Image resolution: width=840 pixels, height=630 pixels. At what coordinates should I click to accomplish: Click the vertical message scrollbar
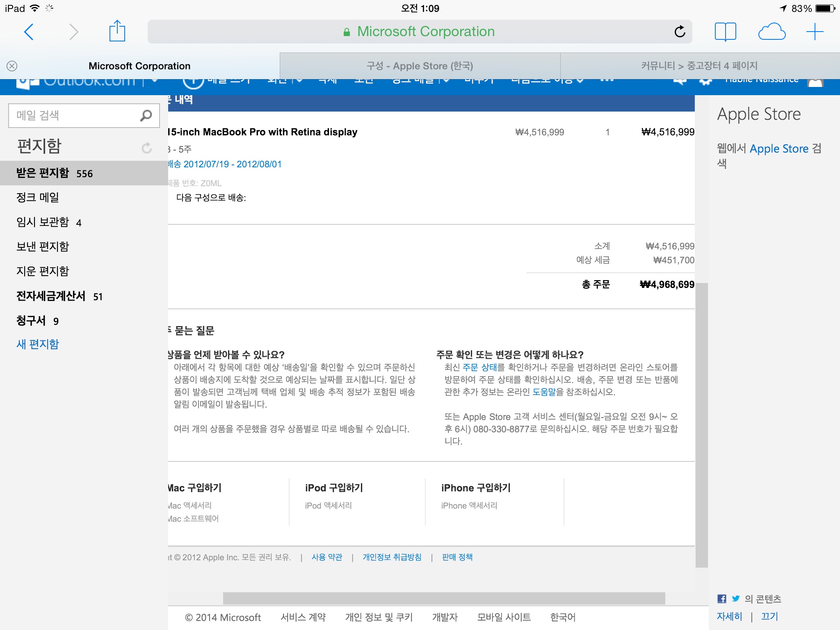[702, 425]
